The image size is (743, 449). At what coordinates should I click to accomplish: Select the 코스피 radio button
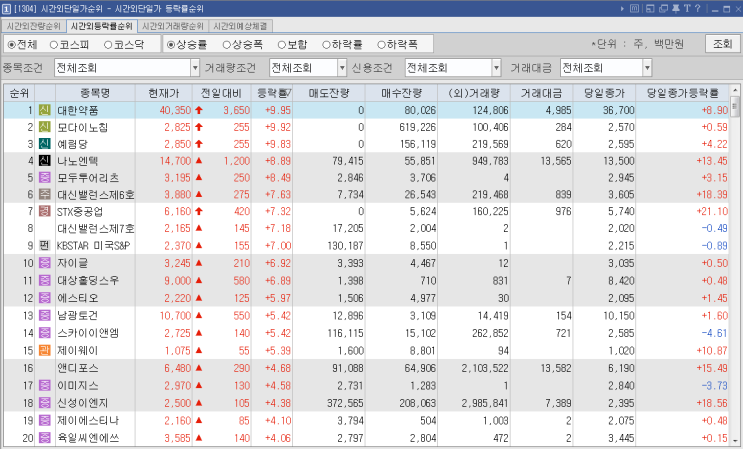click(54, 45)
